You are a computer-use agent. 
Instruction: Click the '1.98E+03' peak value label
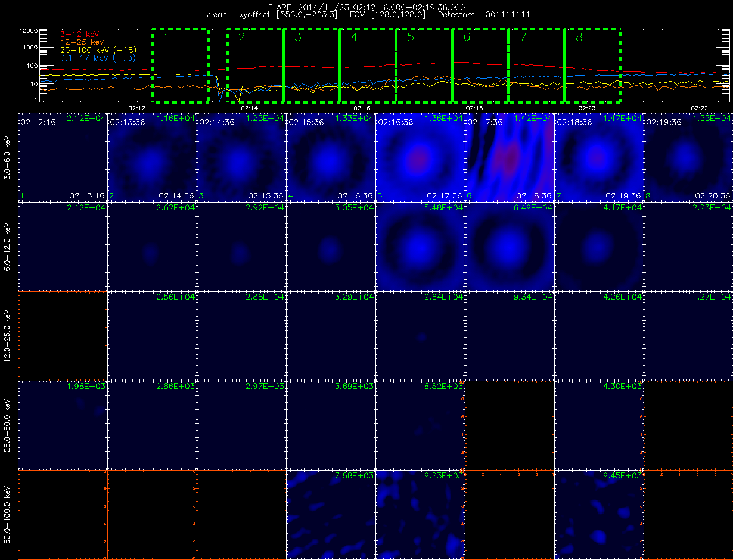(86, 387)
